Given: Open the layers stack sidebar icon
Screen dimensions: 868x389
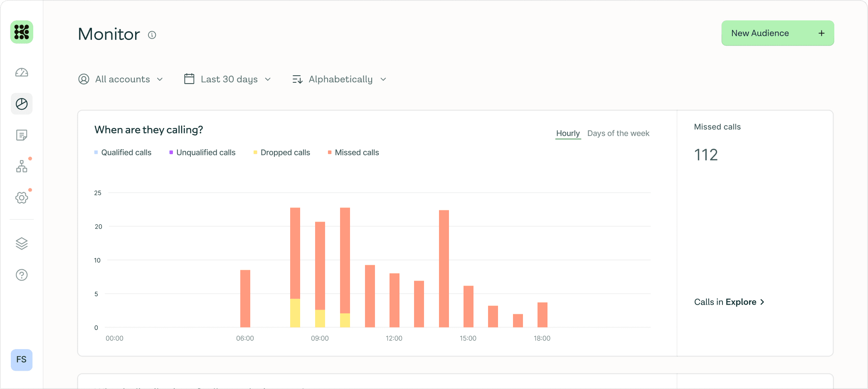Looking at the screenshot, I should pos(22,244).
